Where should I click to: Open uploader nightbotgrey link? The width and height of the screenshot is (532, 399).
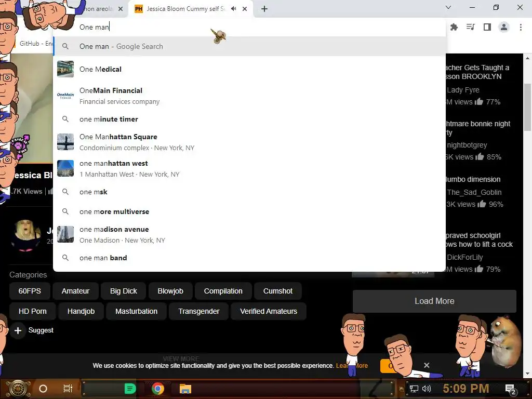(x=467, y=145)
